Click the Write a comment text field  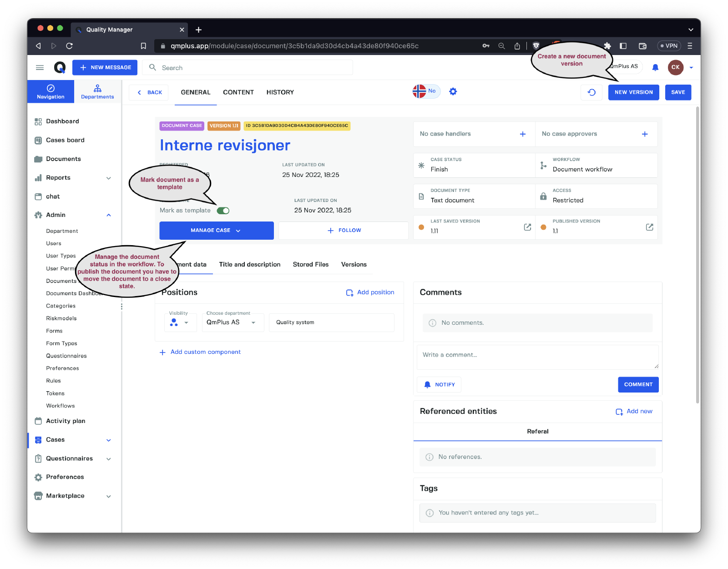(x=537, y=357)
